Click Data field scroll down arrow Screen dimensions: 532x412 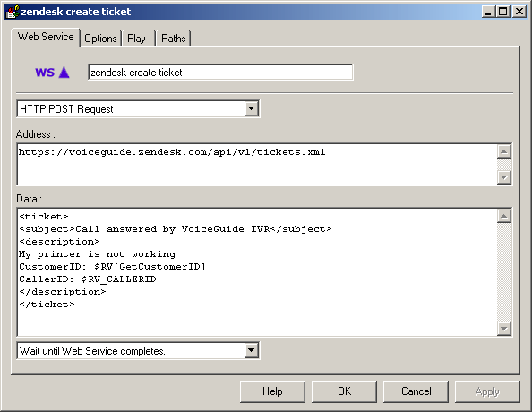click(x=504, y=329)
